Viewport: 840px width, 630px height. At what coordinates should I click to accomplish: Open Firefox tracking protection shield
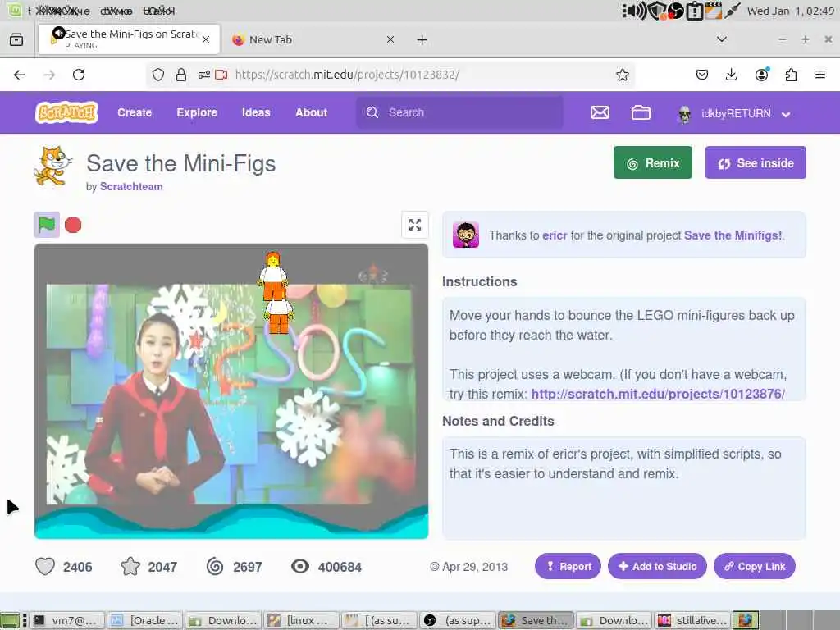coord(158,75)
